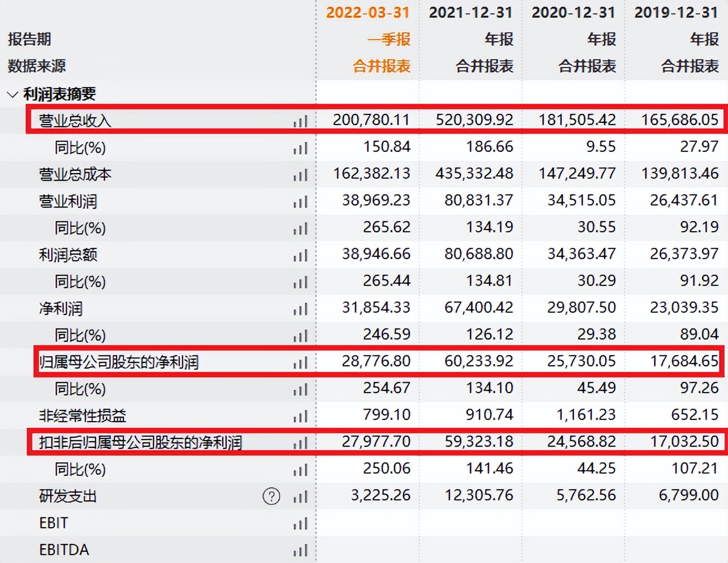The image size is (728, 563).
Task: Open chart icon for 净利润 row
Action: click(300, 308)
